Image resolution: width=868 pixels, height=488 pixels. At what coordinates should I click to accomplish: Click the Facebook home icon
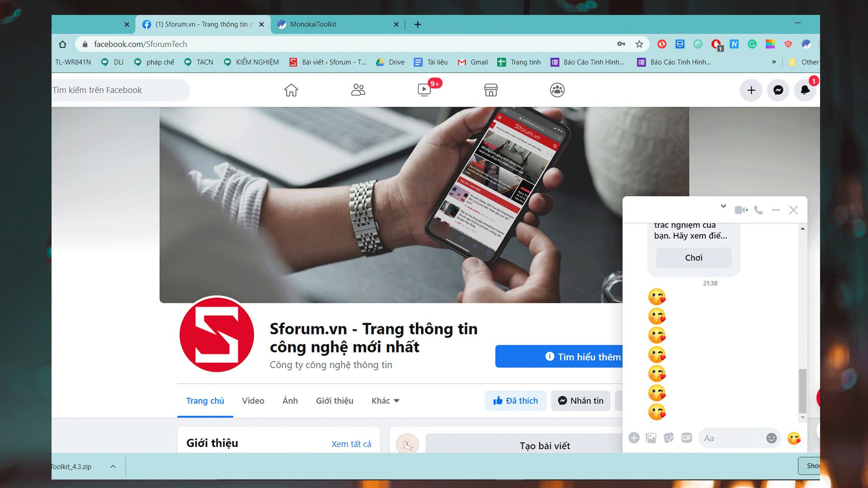pos(291,90)
